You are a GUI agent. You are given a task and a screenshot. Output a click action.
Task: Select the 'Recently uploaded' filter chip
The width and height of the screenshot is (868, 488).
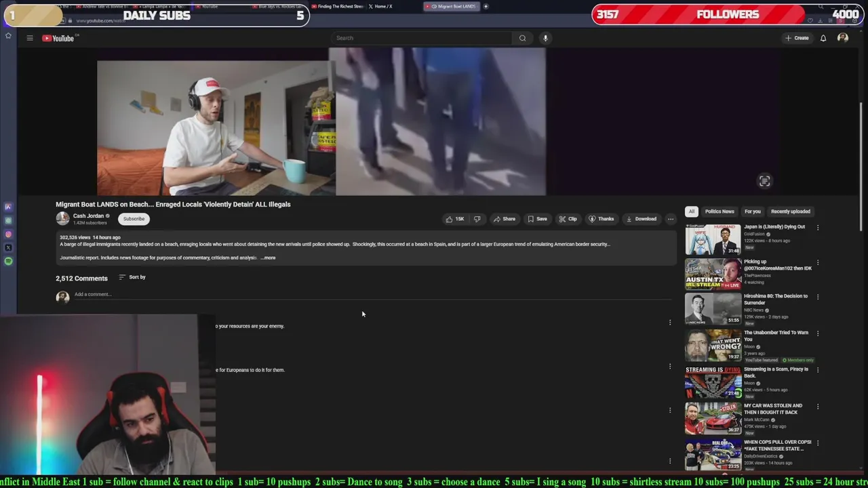click(790, 211)
